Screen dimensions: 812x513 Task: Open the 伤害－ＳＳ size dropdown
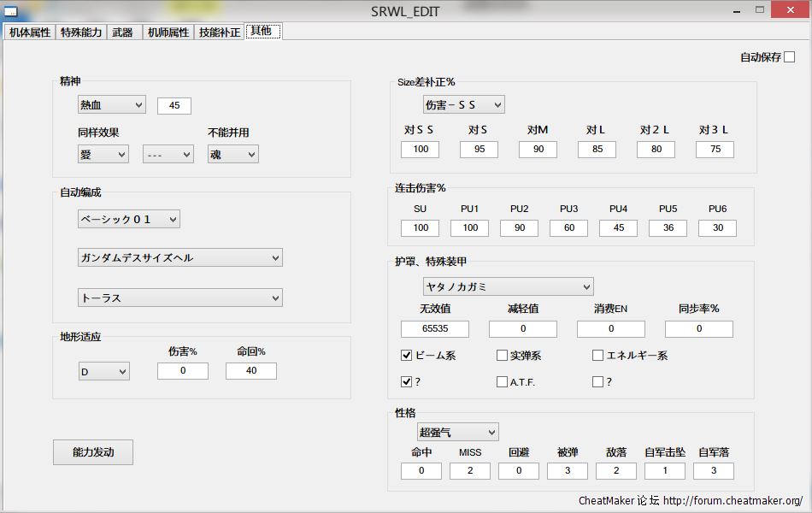tap(463, 104)
